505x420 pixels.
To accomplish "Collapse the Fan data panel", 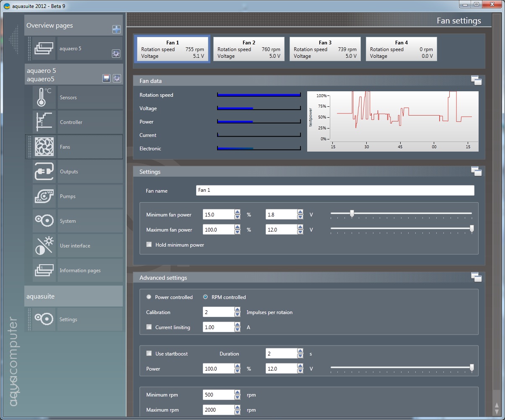I will (476, 81).
